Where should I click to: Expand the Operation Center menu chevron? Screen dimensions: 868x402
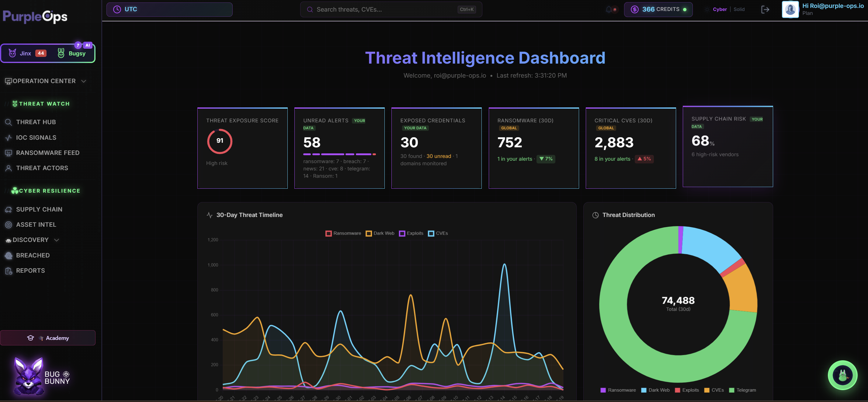click(x=84, y=81)
